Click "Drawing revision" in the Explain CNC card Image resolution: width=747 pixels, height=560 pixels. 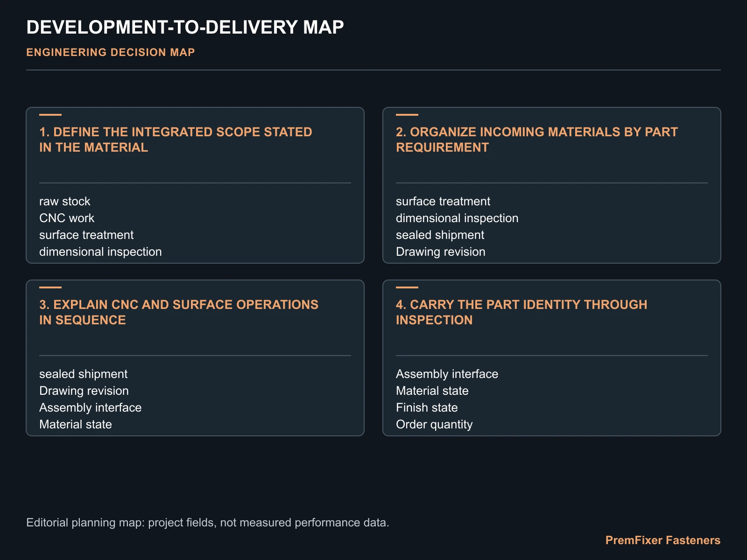(x=84, y=391)
